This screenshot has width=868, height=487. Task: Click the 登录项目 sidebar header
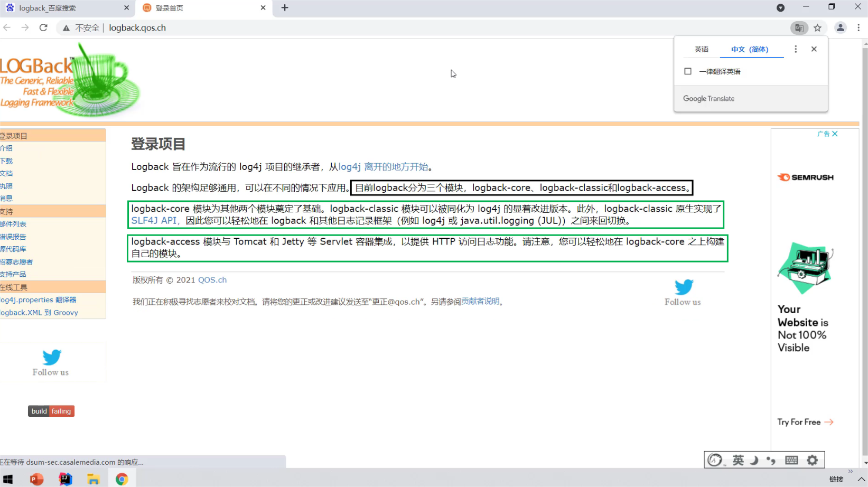click(x=53, y=136)
